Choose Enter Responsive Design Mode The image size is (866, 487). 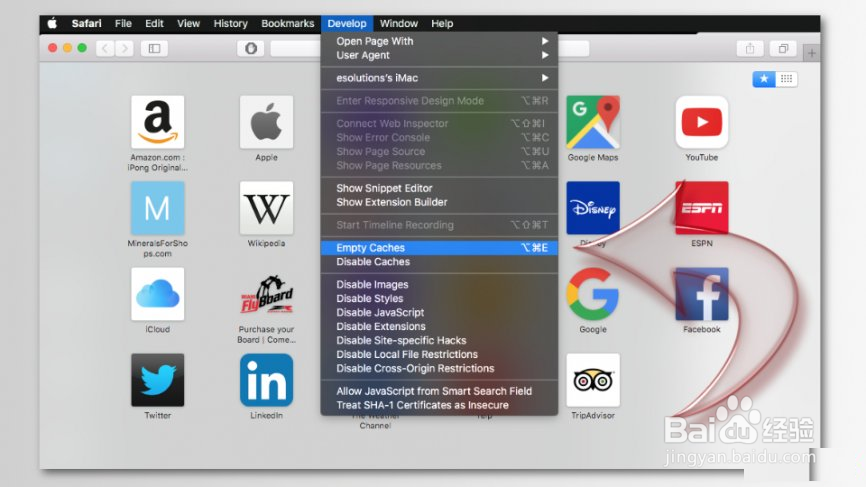tap(439, 100)
